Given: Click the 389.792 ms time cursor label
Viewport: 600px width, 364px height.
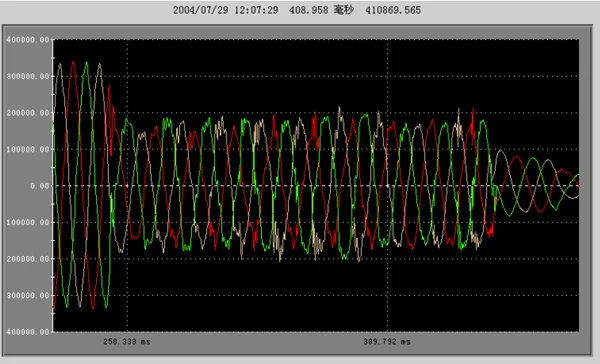Looking at the screenshot, I should click(387, 341).
